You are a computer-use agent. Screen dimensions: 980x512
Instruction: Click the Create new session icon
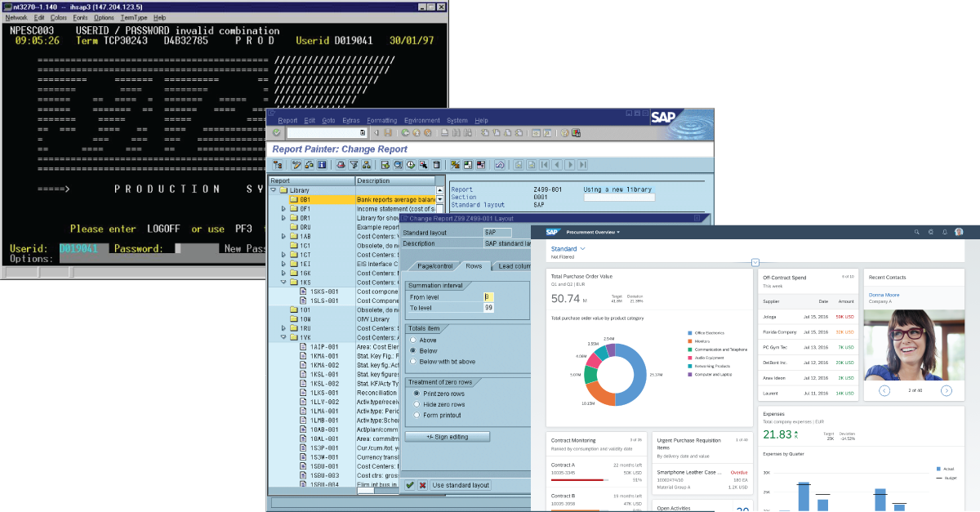[x=536, y=133]
